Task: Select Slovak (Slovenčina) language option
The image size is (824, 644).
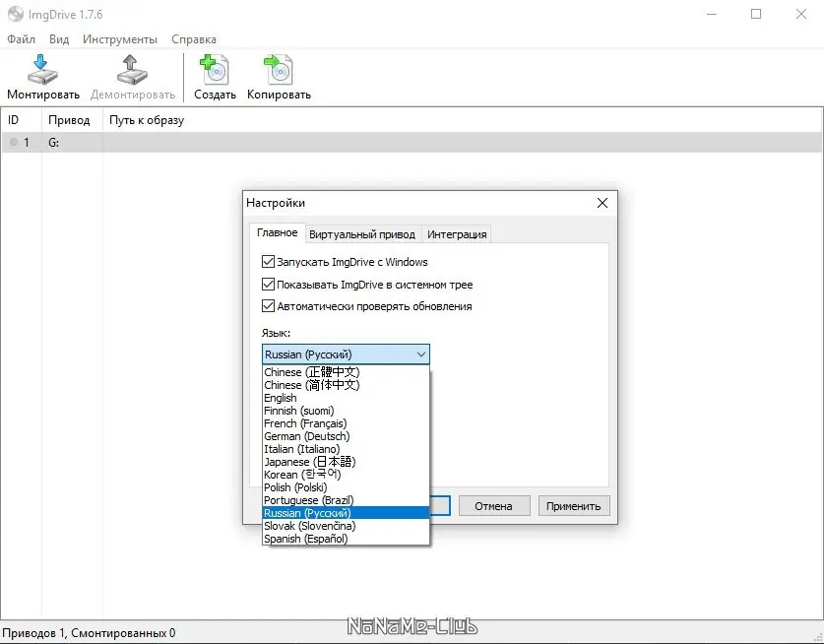Action: coord(346,526)
